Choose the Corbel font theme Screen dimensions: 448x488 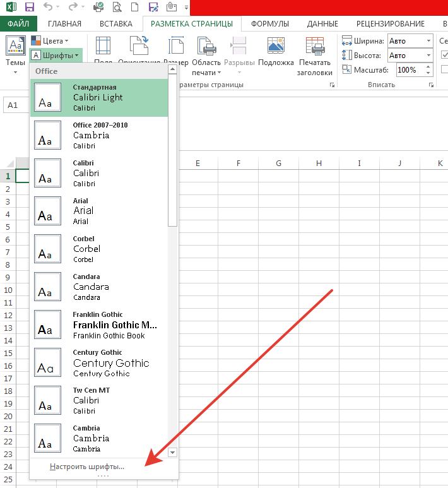coord(99,249)
